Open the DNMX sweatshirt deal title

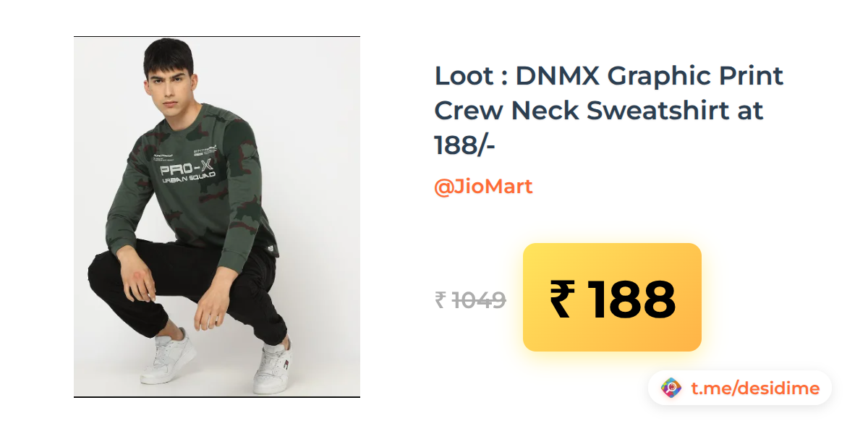pyautogui.click(x=609, y=111)
